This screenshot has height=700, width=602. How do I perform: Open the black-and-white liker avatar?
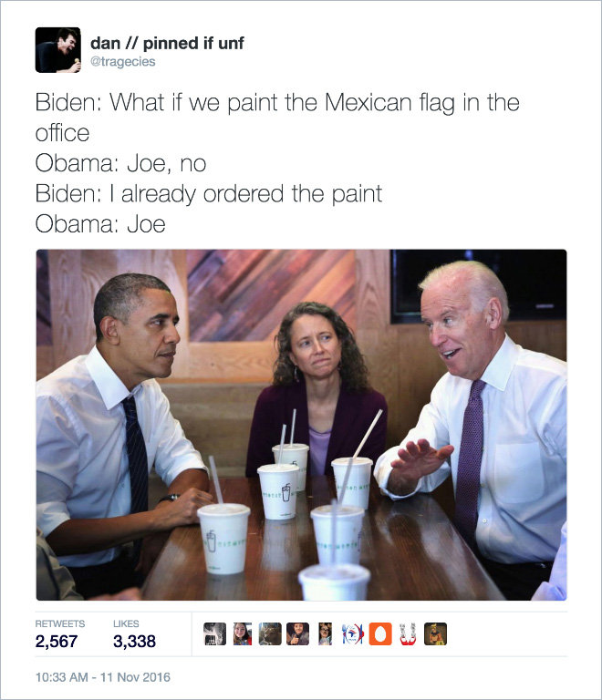(215, 634)
